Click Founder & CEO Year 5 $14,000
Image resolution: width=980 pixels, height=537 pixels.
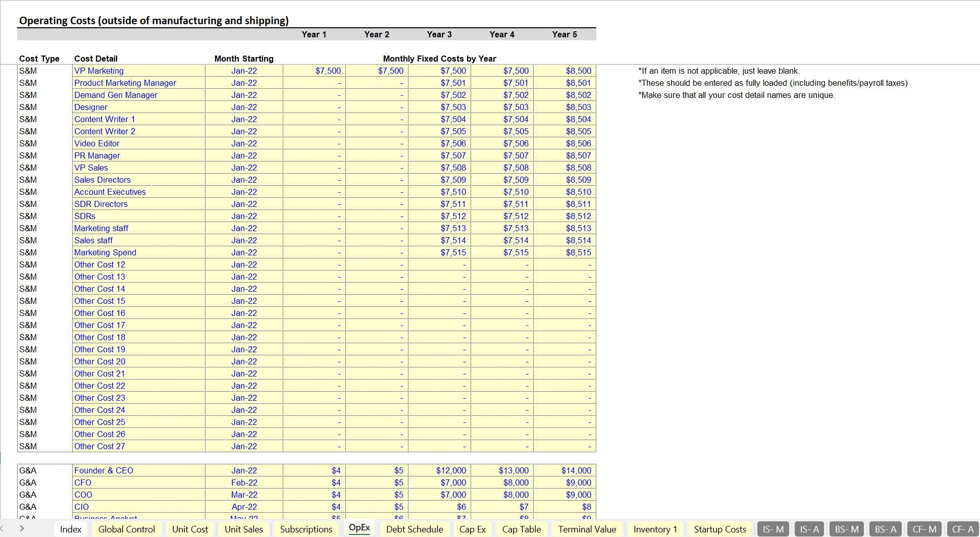[x=564, y=470]
